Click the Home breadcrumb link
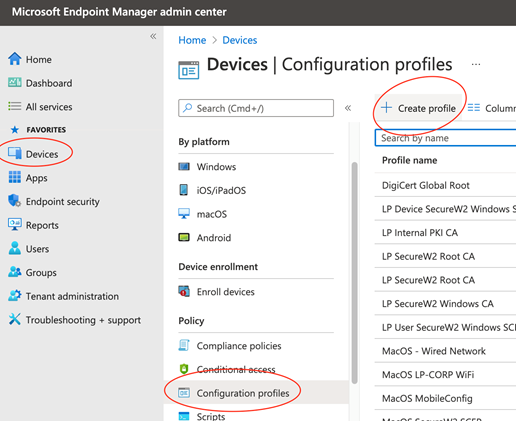Image resolution: width=516 pixels, height=421 pixels. tap(192, 40)
